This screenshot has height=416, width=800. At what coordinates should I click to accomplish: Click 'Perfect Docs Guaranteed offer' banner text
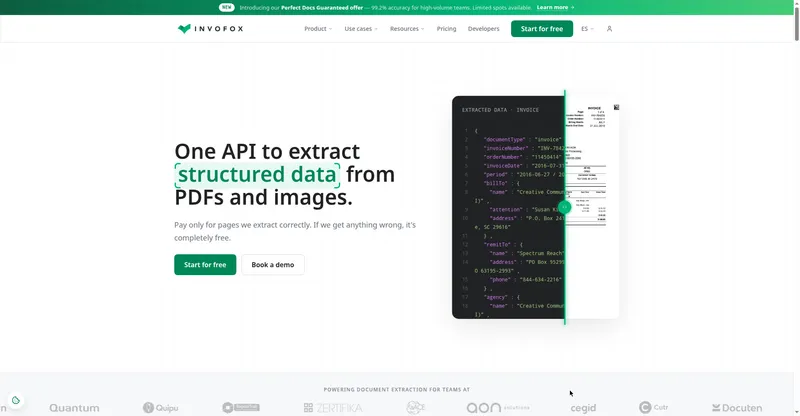[322, 7]
